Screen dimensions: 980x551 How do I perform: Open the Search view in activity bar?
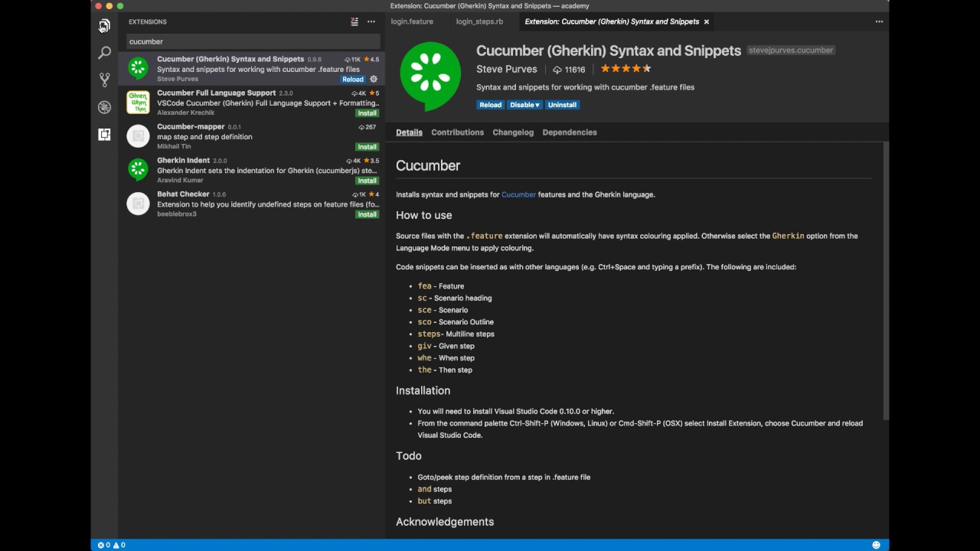pyautogui.click(x=104, y=53)
